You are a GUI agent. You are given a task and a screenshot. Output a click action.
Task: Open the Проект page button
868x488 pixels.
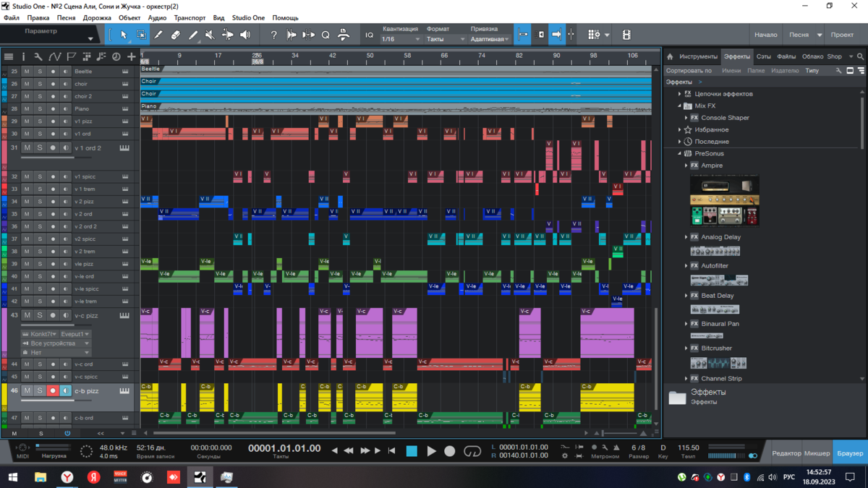(x=842, y=35)
